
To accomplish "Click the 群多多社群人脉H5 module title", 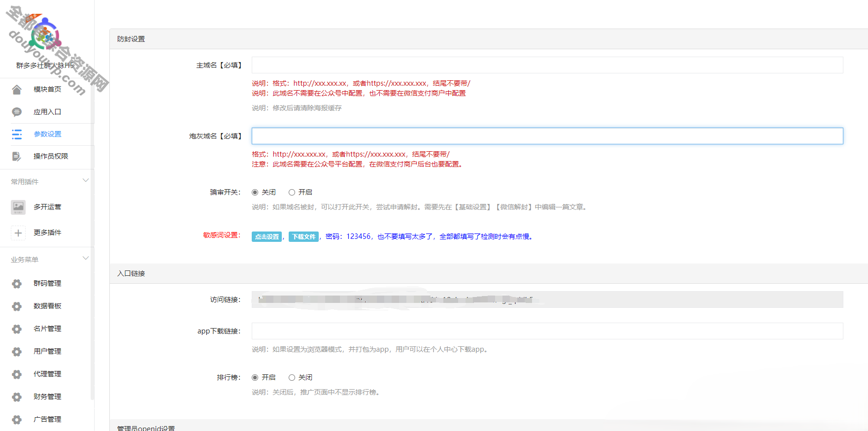I will [x=45, y=66].
